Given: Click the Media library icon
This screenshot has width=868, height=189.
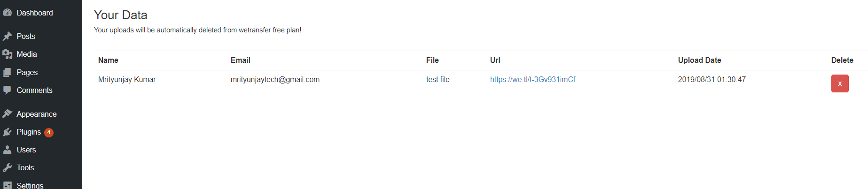Looking at the screenshot, I should tap(7, 54).
